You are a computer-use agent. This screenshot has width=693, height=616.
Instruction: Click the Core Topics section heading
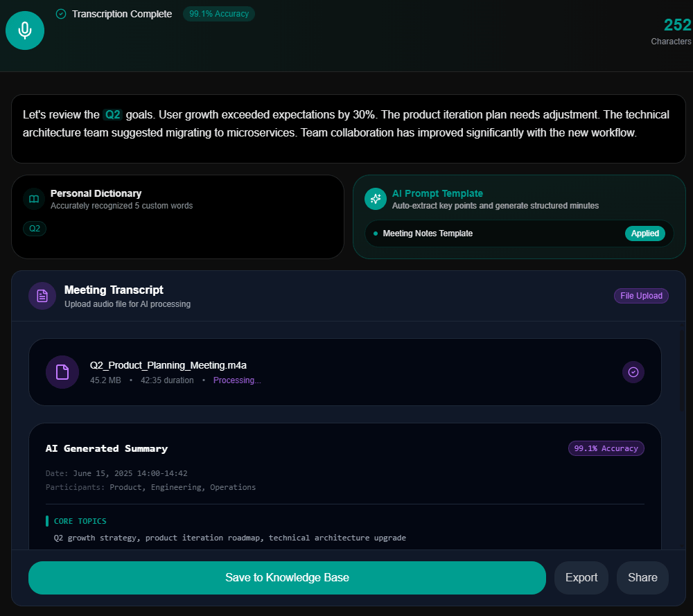click(80, 521)
